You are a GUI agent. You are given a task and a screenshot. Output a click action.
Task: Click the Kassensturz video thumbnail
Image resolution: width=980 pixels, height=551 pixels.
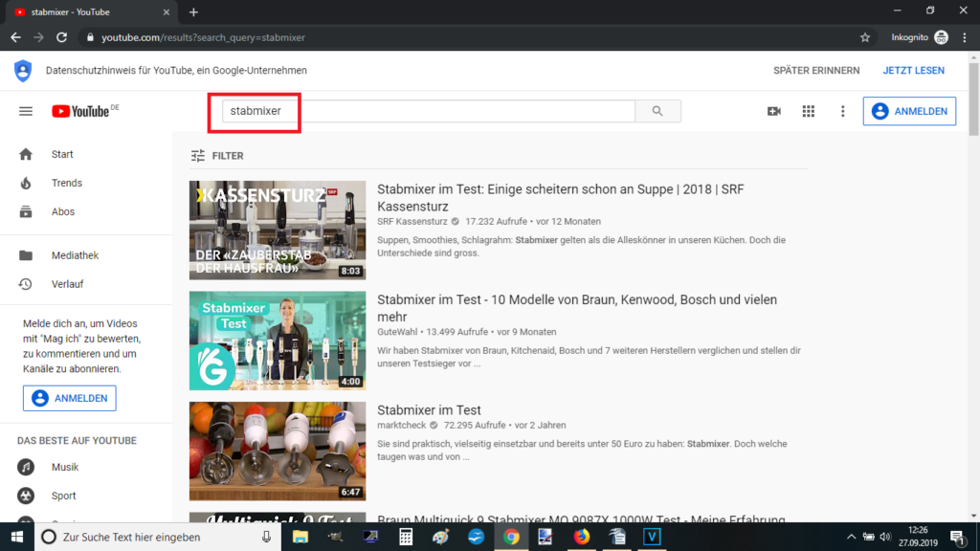tap(278, 230)
